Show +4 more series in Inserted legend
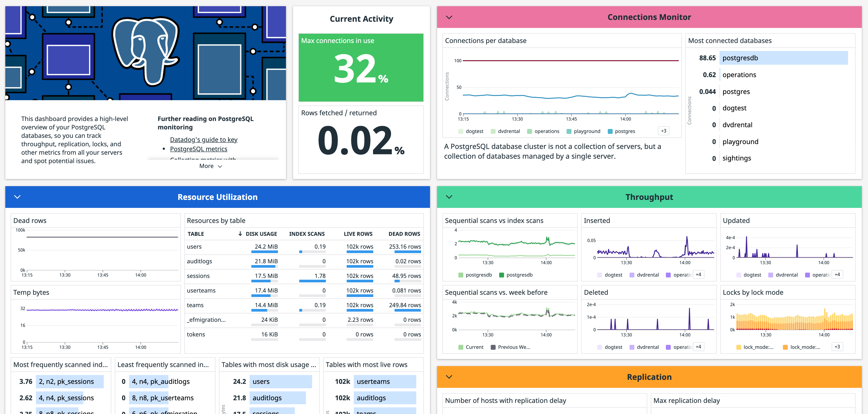Screen dimensions: 868x414 tap(698, 275)
